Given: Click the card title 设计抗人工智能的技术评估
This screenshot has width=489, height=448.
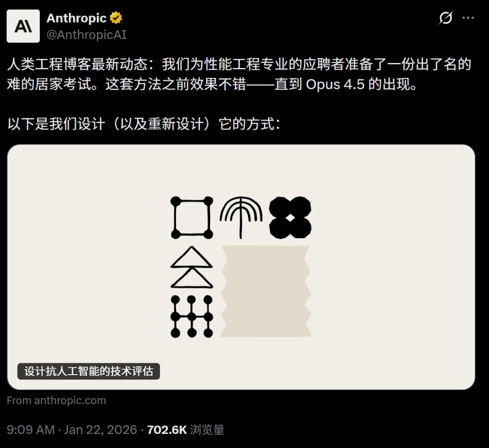Looking at the screenshot, I should pyautogui.click(x=89, y=371).
